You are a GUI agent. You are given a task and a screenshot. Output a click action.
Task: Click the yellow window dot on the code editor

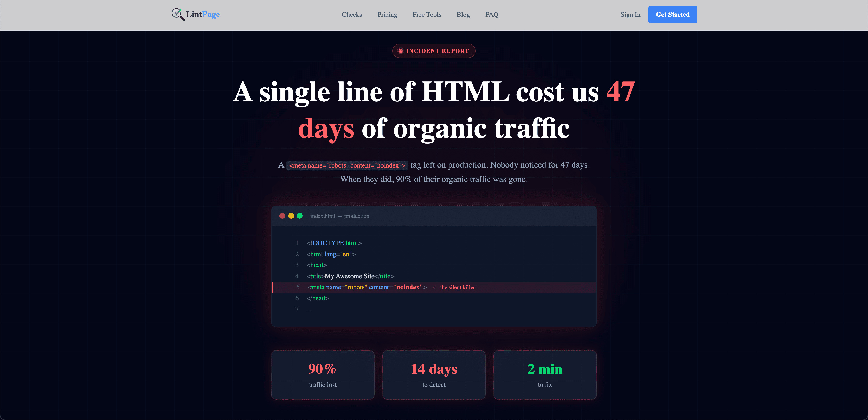coord(291,216)
